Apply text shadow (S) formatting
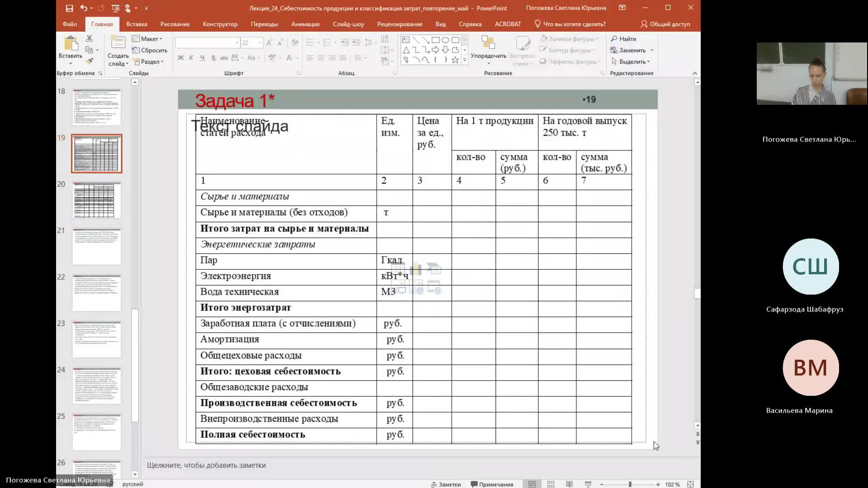 tap(213, 58)
